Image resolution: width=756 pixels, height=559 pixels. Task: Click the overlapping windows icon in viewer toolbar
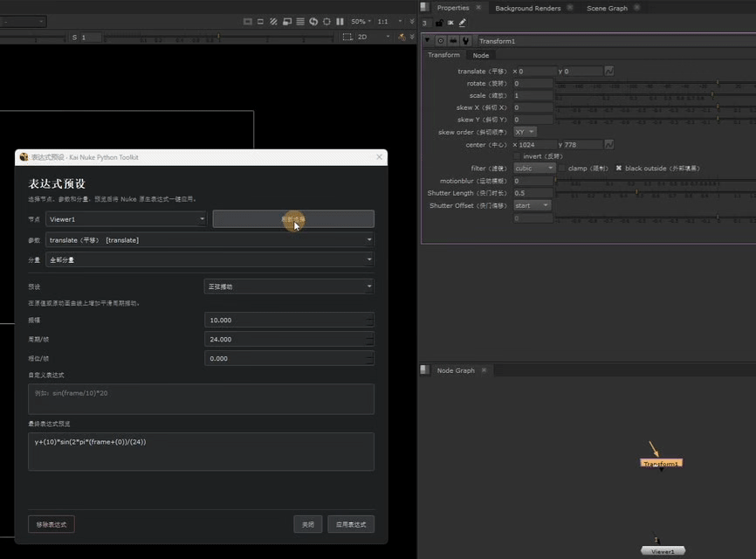[287, 22]
